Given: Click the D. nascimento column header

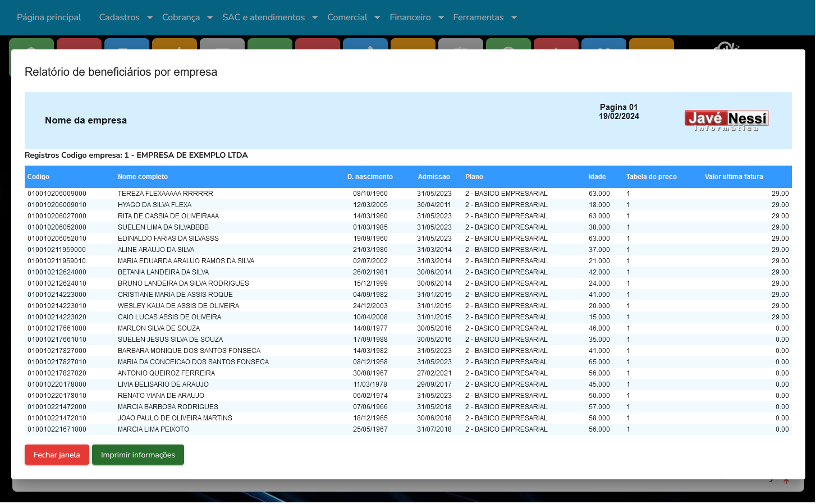Looking at the screenshot, I should pos(370,177).
